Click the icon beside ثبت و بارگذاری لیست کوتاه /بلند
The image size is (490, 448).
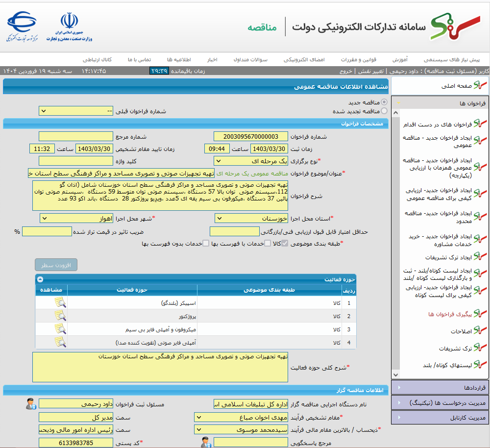480,274
